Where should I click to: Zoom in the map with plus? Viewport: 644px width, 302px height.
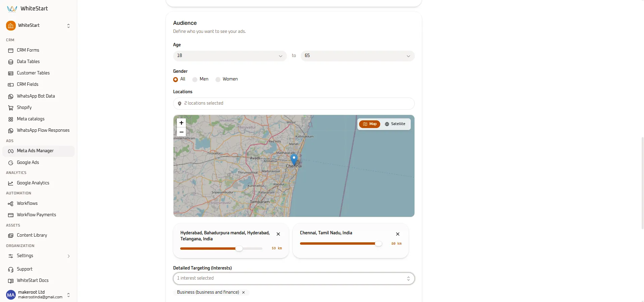[x=181, y=123]
